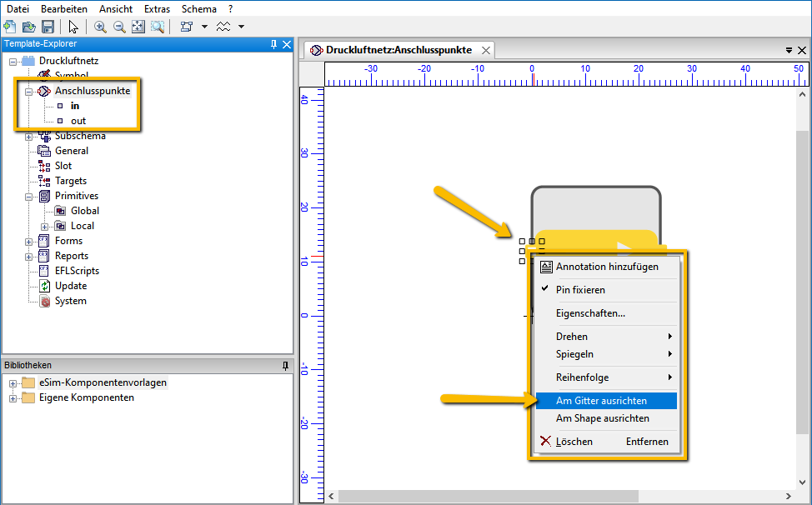Pin the Bibliotheken panel

pos(285,366)
